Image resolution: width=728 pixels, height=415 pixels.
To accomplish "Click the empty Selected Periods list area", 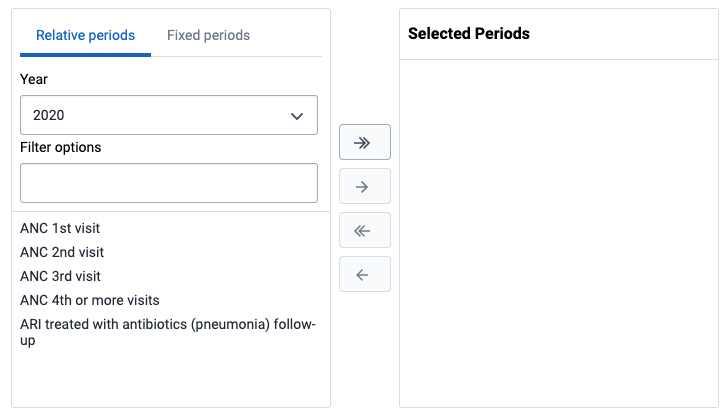I will [x=558, y=232].
